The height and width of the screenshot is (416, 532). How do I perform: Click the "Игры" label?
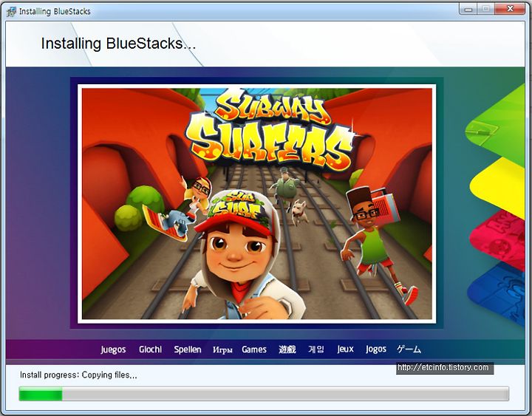(222, 349)
